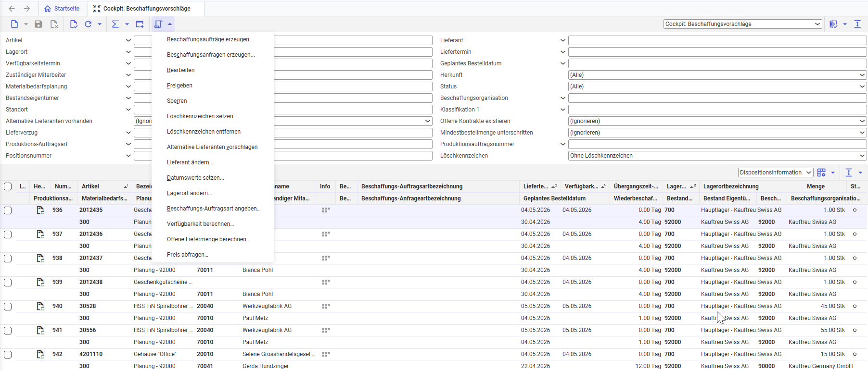Click into the Produktionsauftragsnummer input field
868x371 pixels.
click(717, 144)
